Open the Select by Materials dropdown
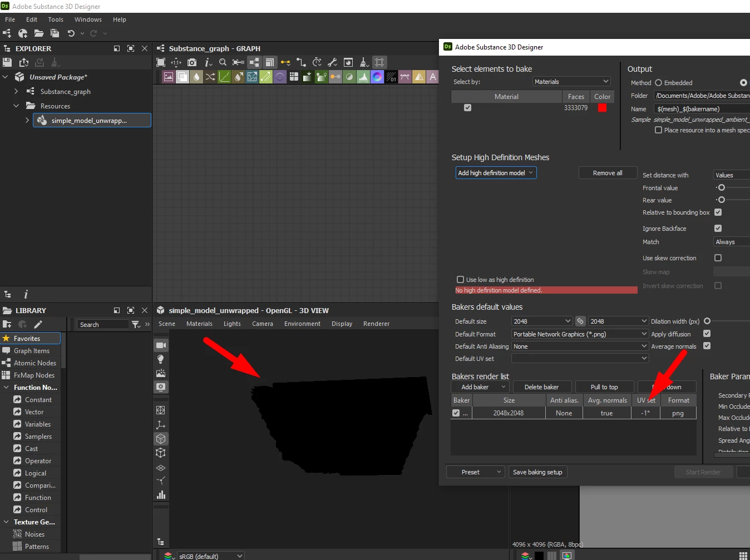The image size is (750, 560). pyautogui.click(x=571, y=82)
